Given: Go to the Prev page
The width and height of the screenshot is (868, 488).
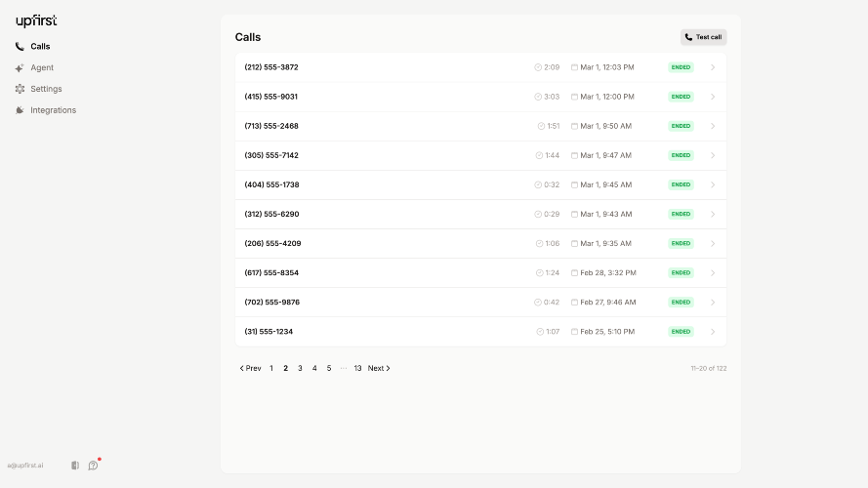Looking at the screenshot, I should (250, 369).
